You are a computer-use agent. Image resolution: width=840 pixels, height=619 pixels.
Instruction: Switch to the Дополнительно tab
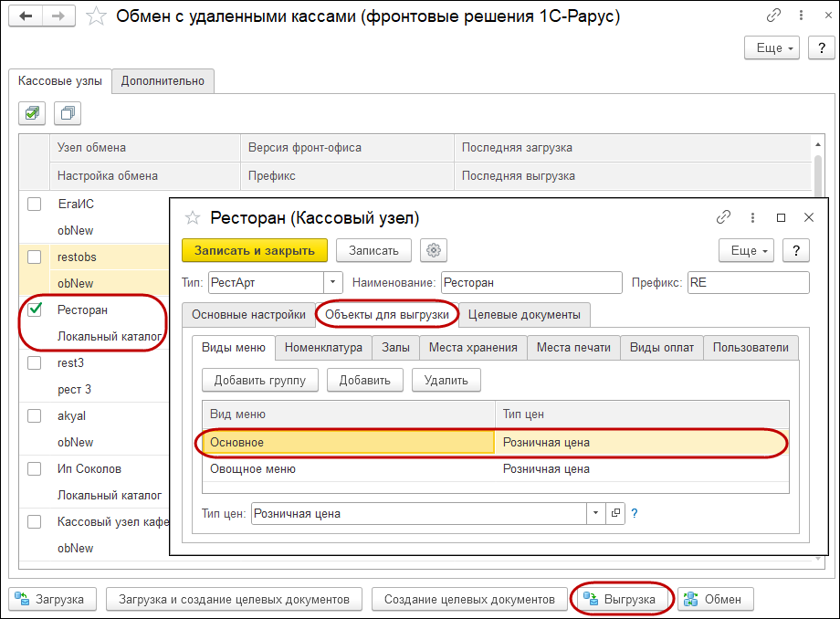point(163,81)
